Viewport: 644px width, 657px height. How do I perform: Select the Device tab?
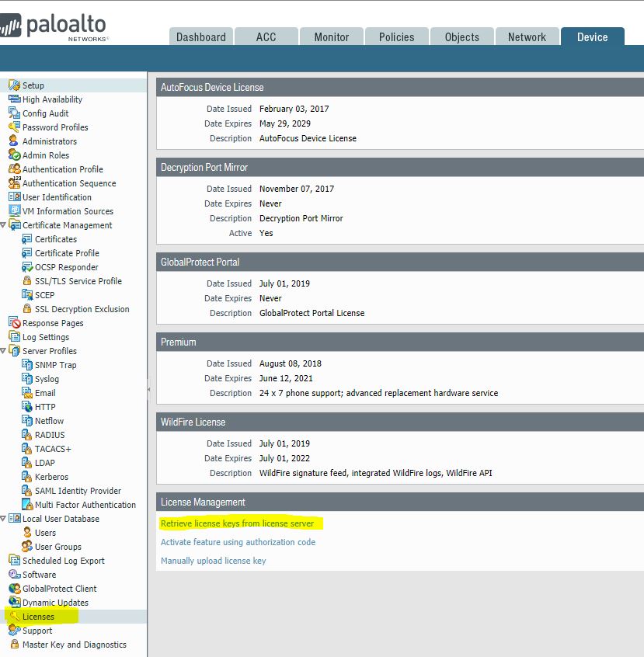click(x=593, y=36)
